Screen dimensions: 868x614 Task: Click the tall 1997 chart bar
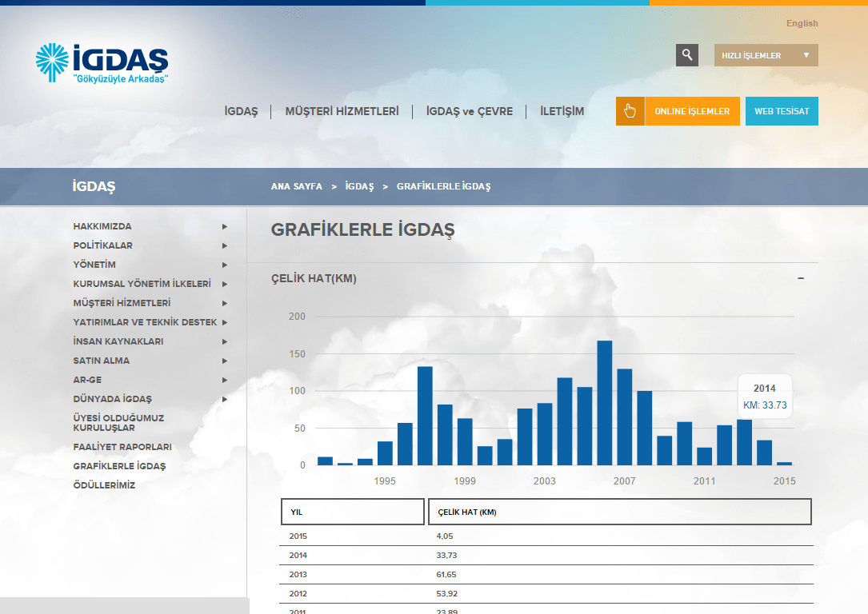425,416
